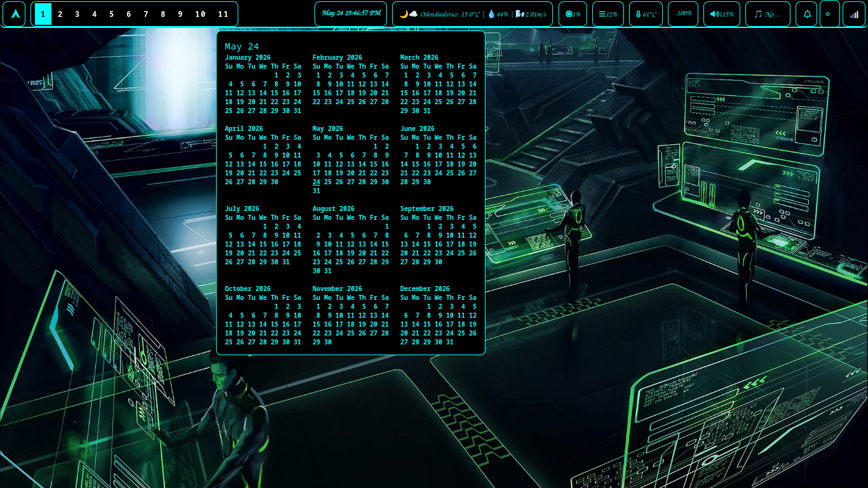Switch to workspace 2
The width and height of the screenshot is (868, 488).
[x=60, y=14]
